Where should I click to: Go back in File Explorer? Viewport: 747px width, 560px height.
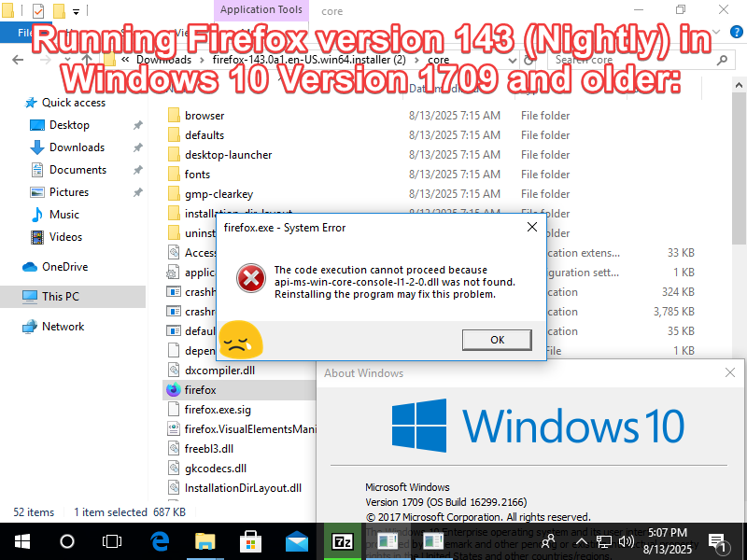pos(18,60)
